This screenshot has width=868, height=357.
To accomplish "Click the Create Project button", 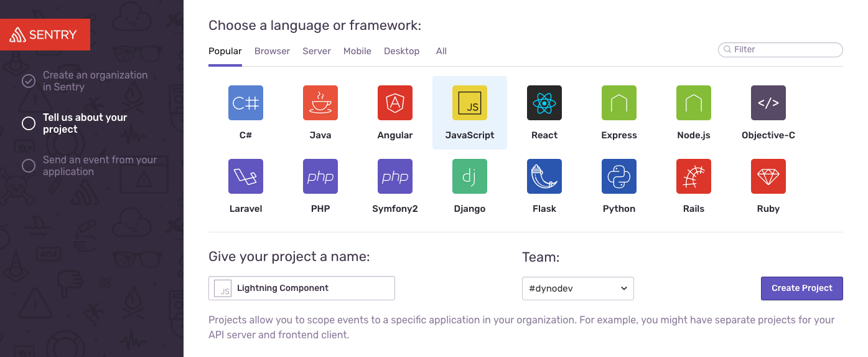I will click(x=802, y=288).
